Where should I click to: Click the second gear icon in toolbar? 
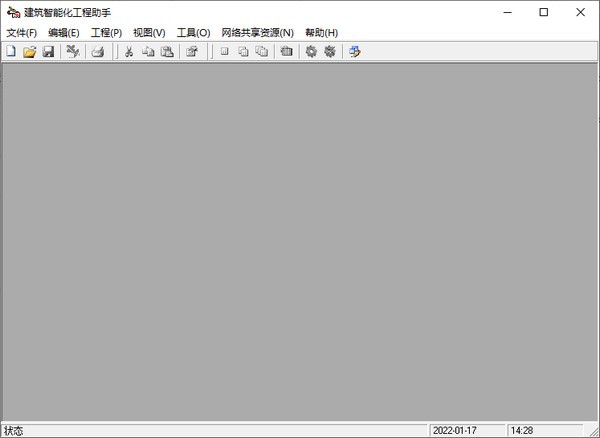pos(329,51)
